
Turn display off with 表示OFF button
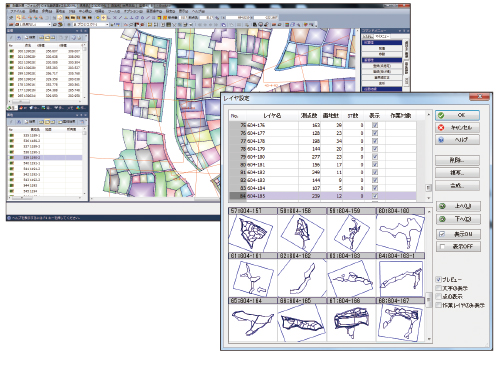(x=458, y=247)
